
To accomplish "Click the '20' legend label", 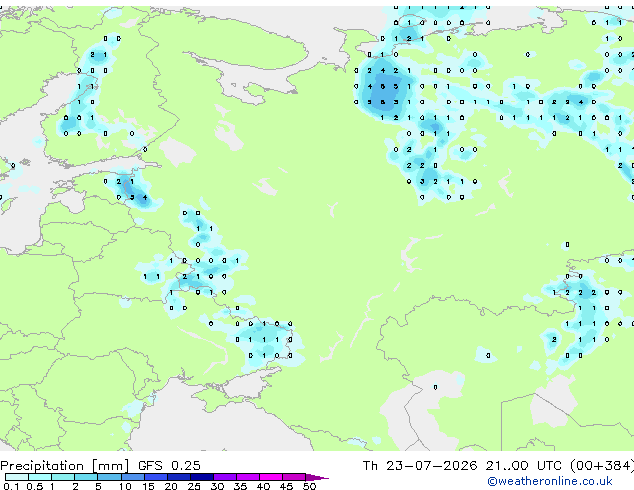I will [171, 486].
